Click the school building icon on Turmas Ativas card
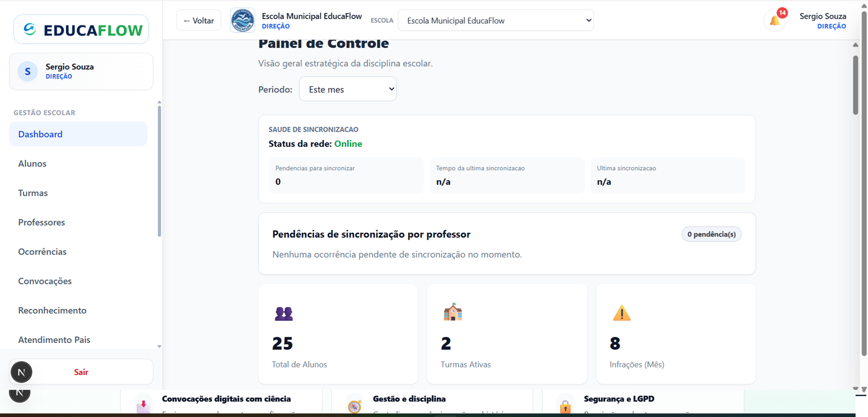The height and width of the screenshot is (417, 868). click(452, 312)
